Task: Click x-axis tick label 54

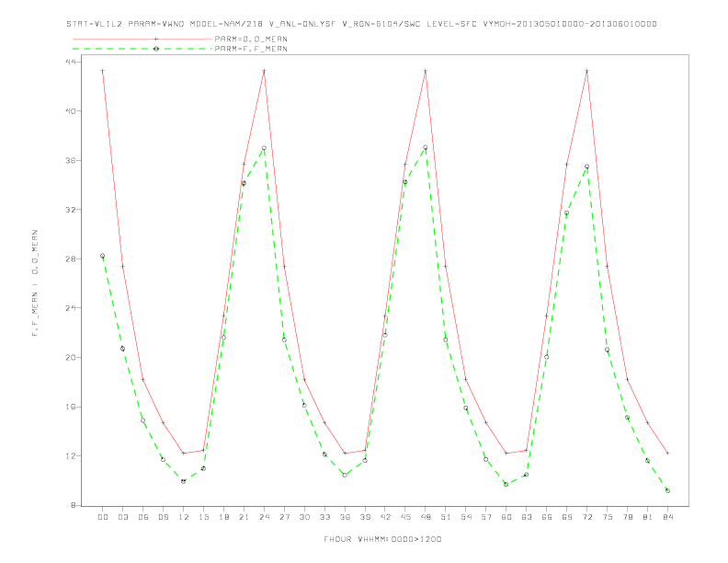Action: coord(466,517)
